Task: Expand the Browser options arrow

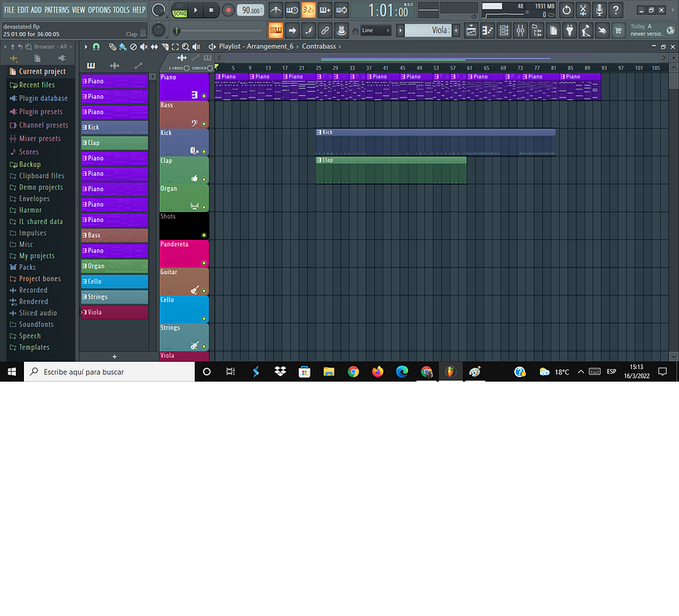Action: point(5,46)
